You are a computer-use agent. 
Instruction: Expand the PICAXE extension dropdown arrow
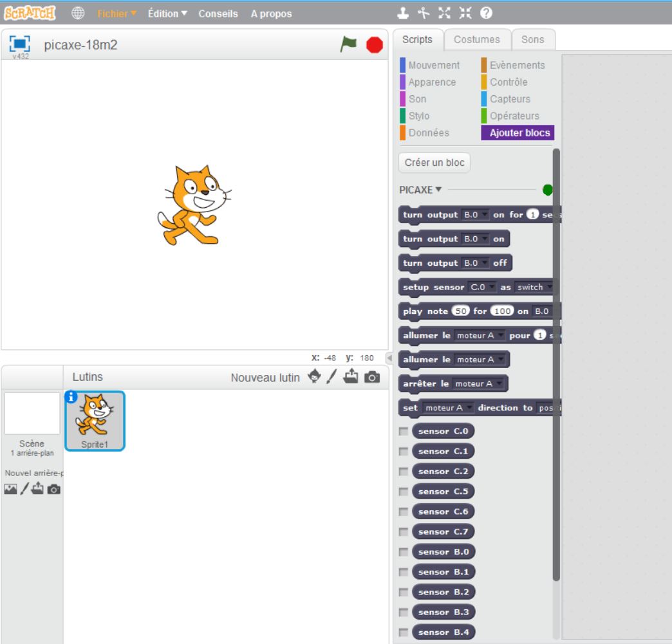click(x=439, y=190)
